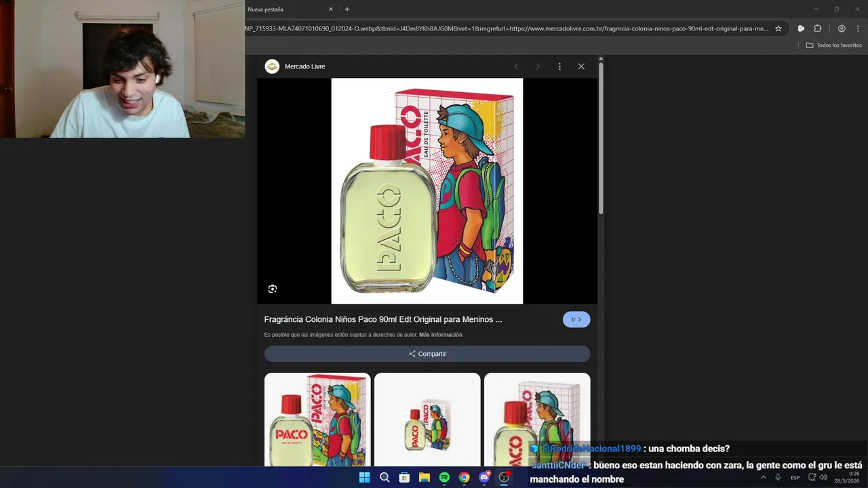Open Discord from the taskbar
The image size is (868, 488).
(x=484, y=477)
